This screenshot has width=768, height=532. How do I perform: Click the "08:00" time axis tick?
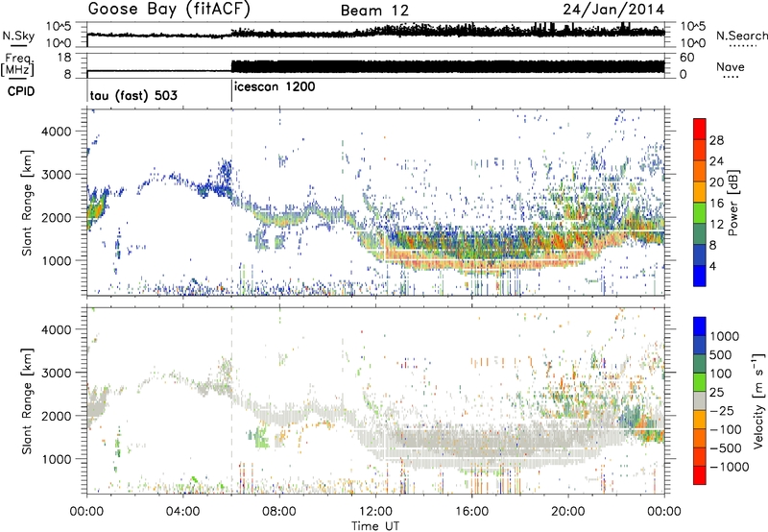(279, 512)
